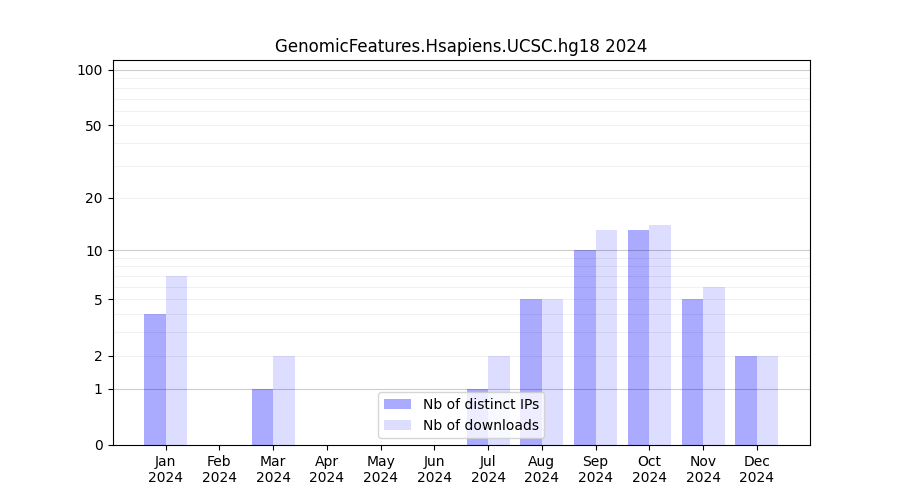Screen dimensions: 900x500
Task: Click the 'Nb of distinct IPs' legend swatch
Action: pos(397,404)
